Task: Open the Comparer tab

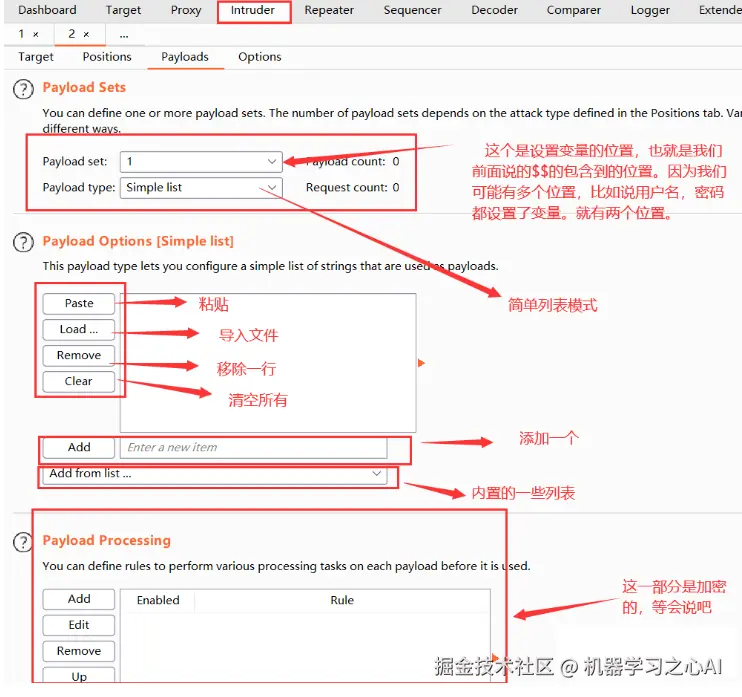Action: pos(574,10)
